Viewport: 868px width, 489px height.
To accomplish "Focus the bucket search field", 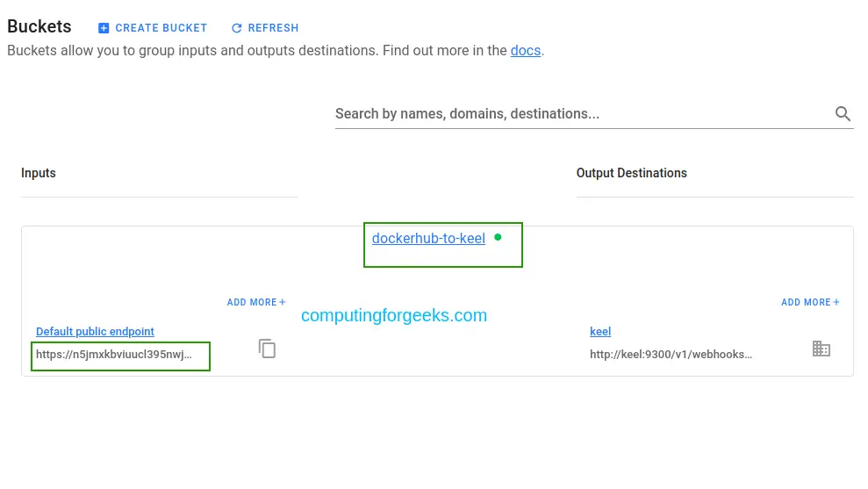I will point(594,113).
